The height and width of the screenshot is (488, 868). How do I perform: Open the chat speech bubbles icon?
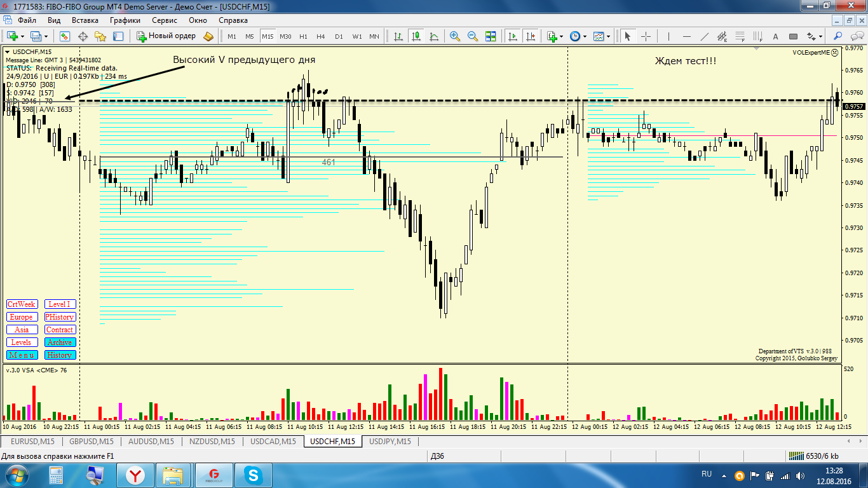pyautogui.click(x=856, y=36)
